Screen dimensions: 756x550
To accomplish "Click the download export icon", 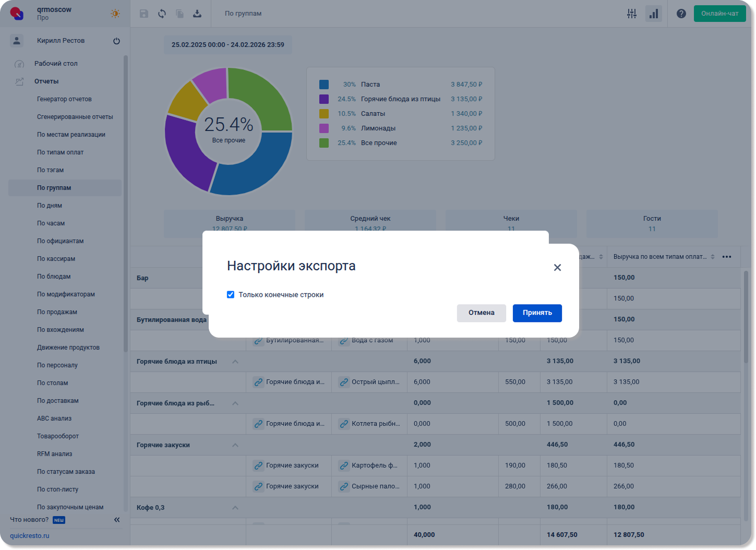I will 197,14.
